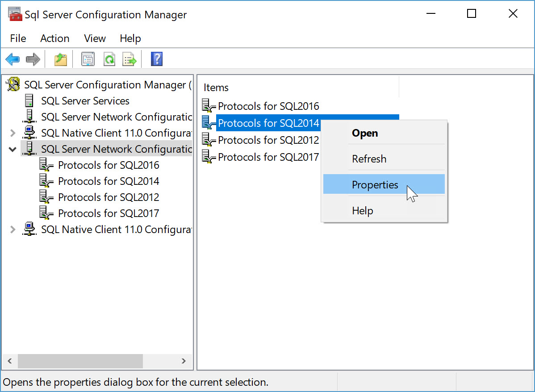
Task: Click the Forward navigation arrow
Action: (x=33, y=59)
